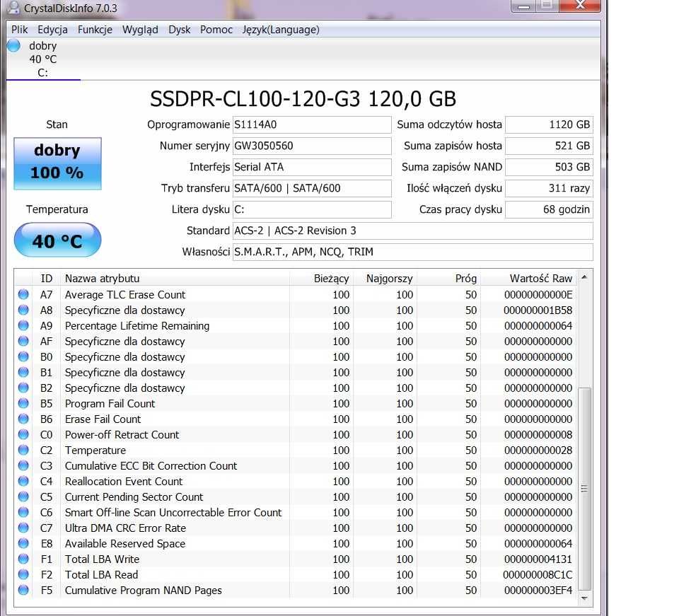This screenshot has height=616, width=679.
Task: Click the CrystalDiskInfo title bar icon
Action: coord(14,7)
